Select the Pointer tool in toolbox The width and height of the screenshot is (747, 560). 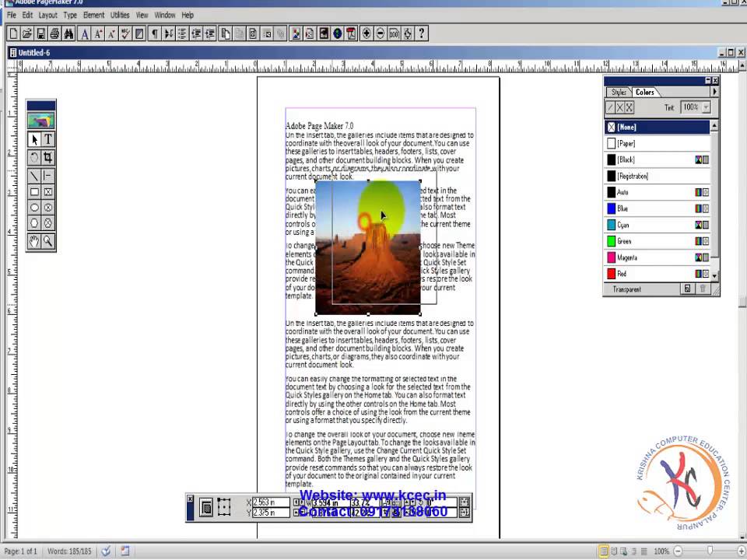33,139
